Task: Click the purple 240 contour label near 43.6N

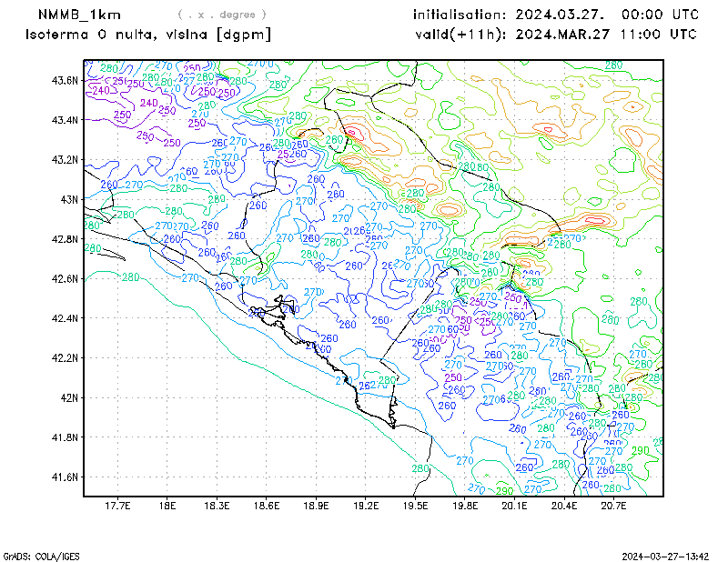Action: tap(101, 91)
